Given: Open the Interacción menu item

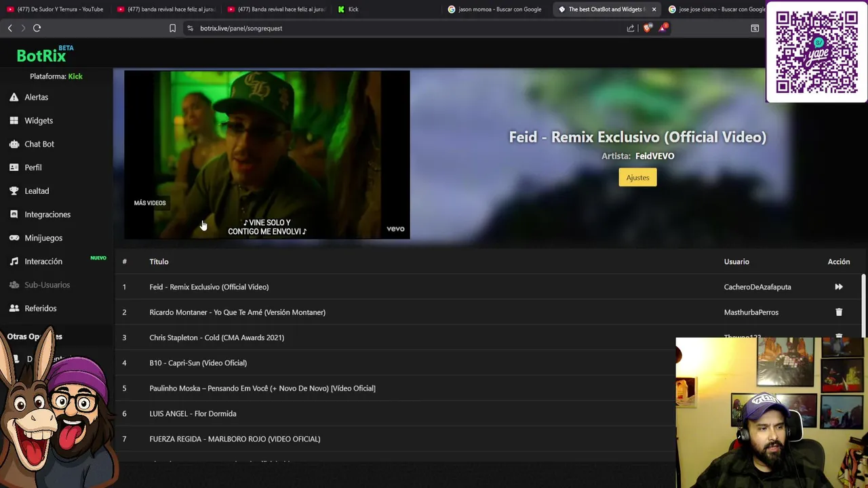Looking at the screenshot, I should coord(43,261).
